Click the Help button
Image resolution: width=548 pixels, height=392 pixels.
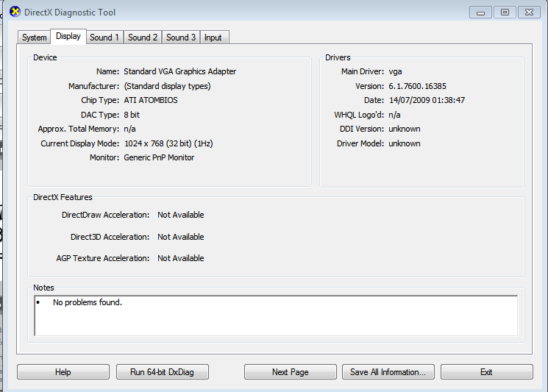(63, 372)
